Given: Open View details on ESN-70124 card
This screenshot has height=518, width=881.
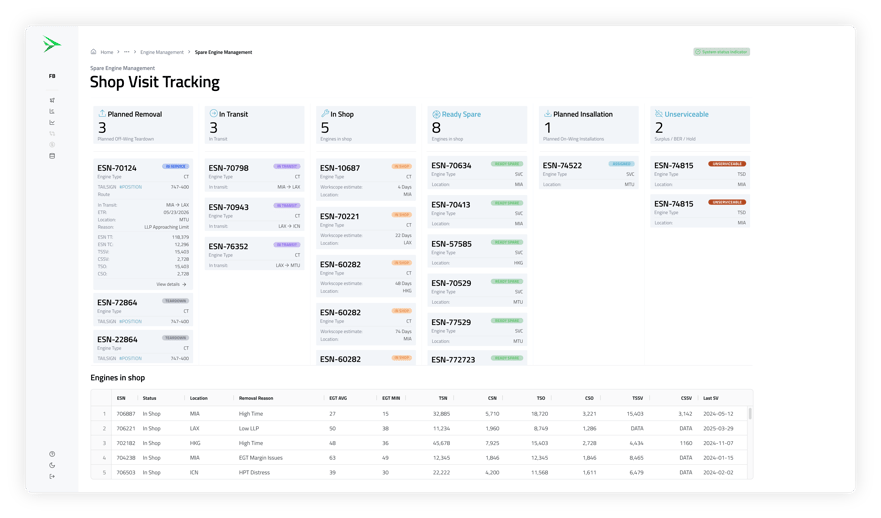Looking at the screenshot, I should [x=171, y=284].
